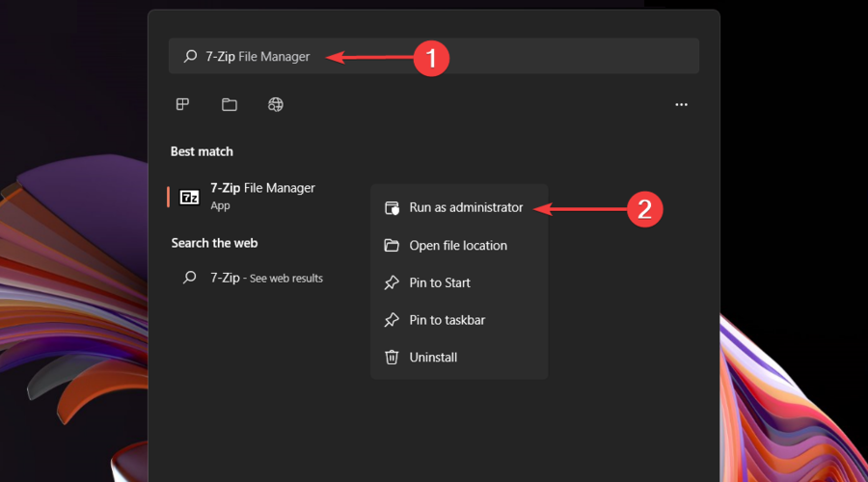Choose Pin to taskbar
The width and height of the screenshot is (868, 482).
(x=448, y=320)
